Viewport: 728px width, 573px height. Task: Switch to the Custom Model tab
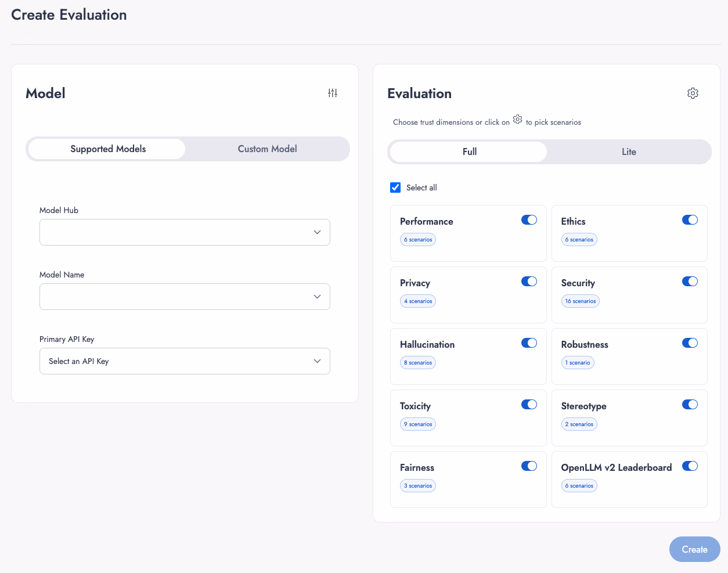(267, 149)
